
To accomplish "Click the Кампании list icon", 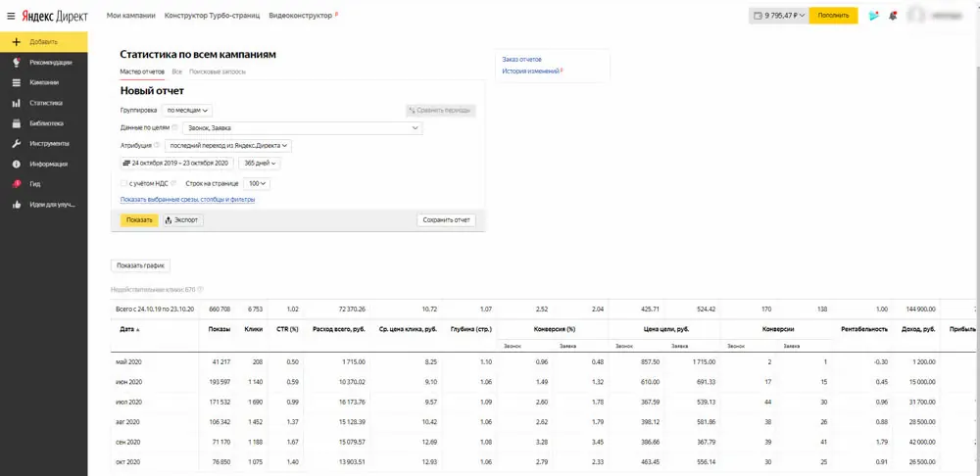I will pyautogui.click(x=17, y=82).
